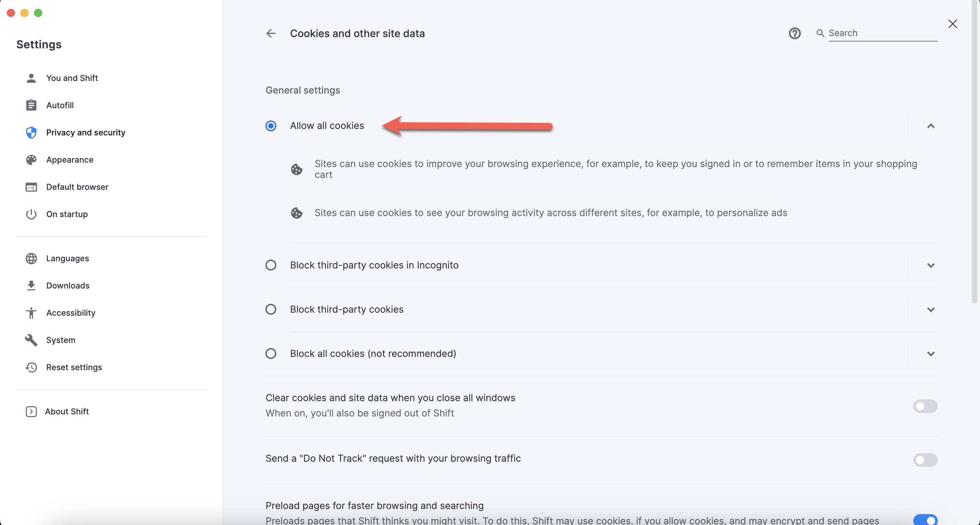Viewport: 980px width, 525px height.
Task: Toggle Clear cookies when you close all windows
Action: click(x=925, y=406)
